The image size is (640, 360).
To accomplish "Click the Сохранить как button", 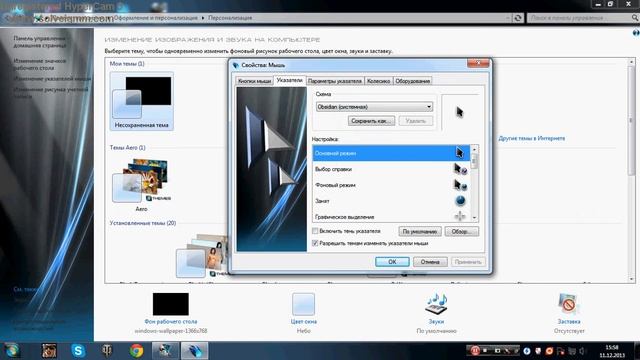I will 371,121.
